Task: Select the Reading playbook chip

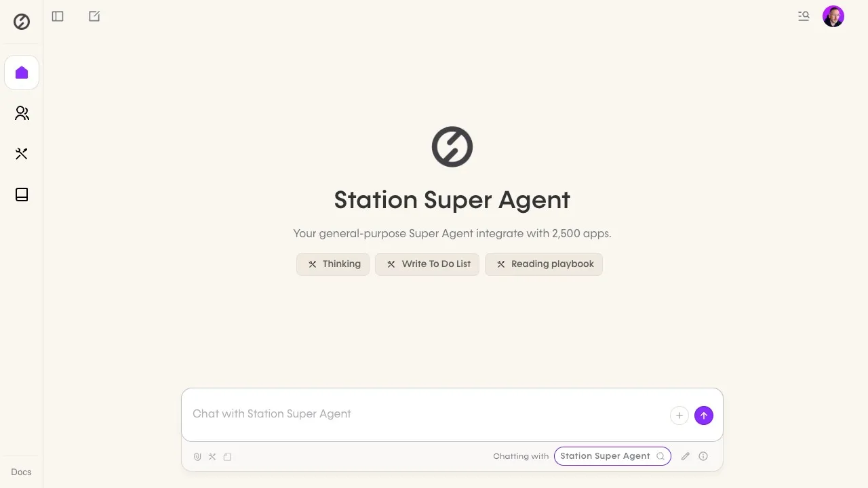Action: point(544,264)
